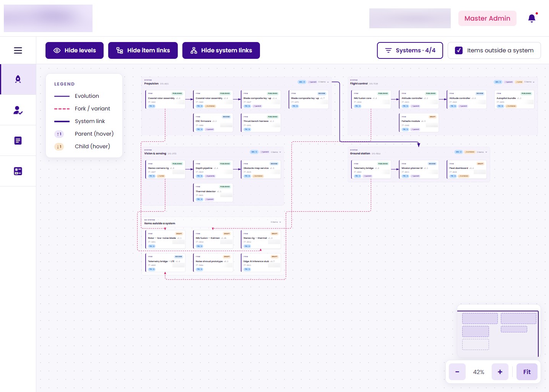Open notifications bell

pyautogui.click(x=532, y=18)
